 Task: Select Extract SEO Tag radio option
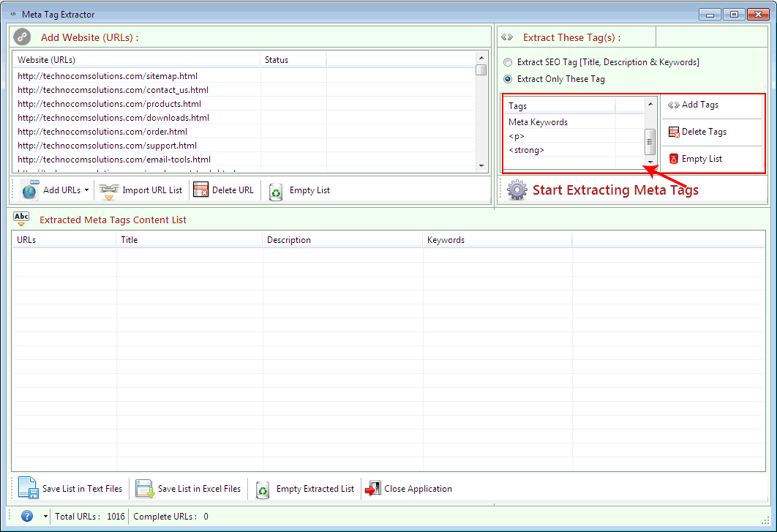coord(508,62)
